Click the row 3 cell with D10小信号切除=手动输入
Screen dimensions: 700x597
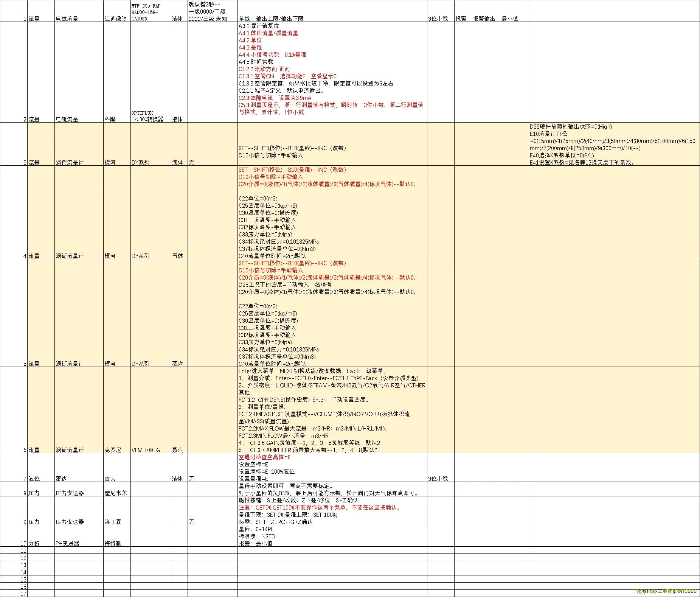332,144
